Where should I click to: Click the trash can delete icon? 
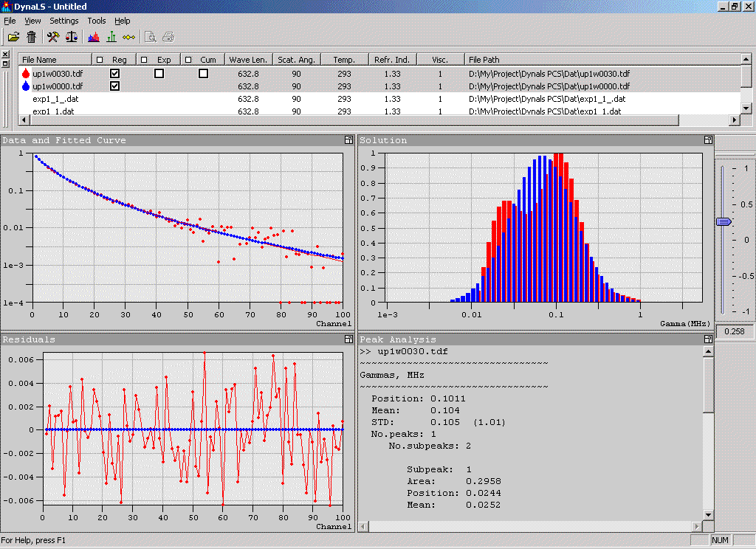tap(32, 37)
